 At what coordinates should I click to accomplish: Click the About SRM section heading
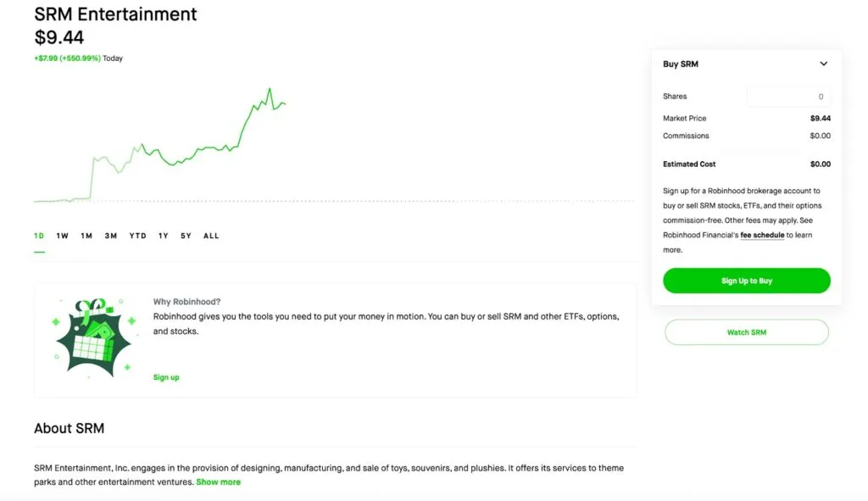(69, 428)
